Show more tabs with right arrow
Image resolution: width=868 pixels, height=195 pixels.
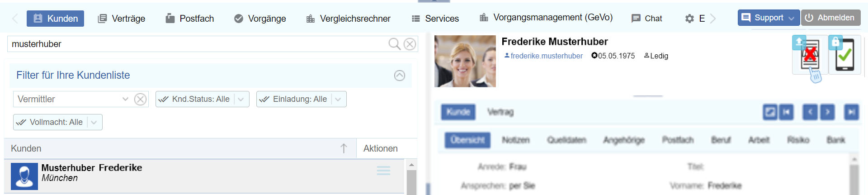tap(713, 19)
